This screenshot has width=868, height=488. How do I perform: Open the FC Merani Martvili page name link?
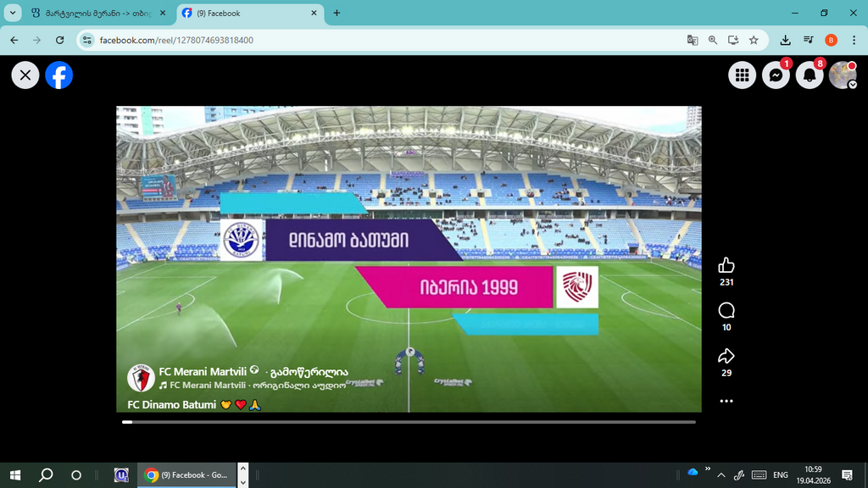point(203,372)
